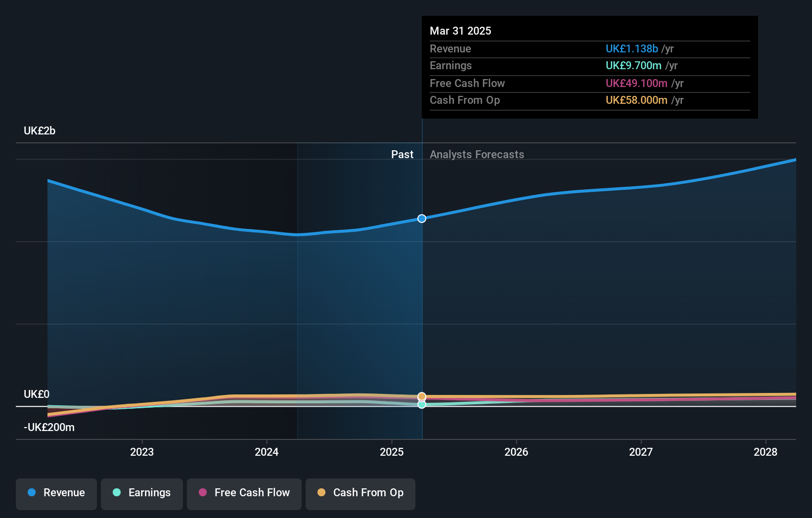Toggle the Free Cash Flow legend button
The width and height of the screenshot is (812, 518).
[244, 494]
